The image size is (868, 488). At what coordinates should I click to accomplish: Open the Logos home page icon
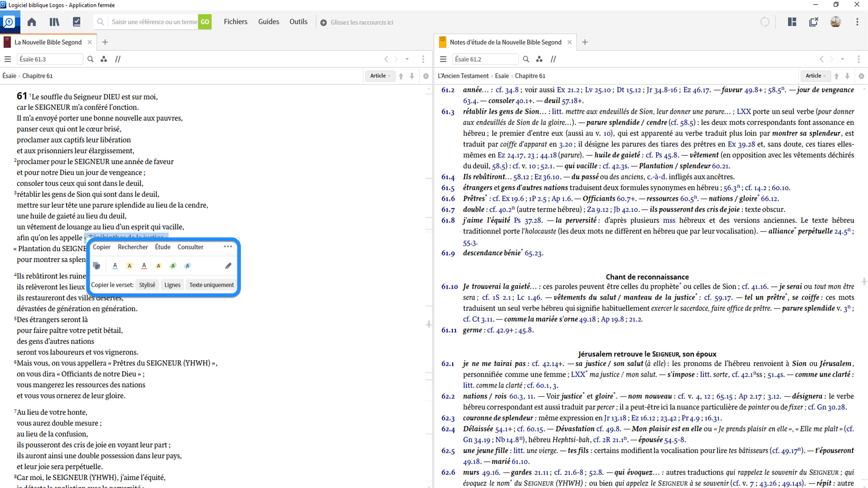[x=32, y=22]
